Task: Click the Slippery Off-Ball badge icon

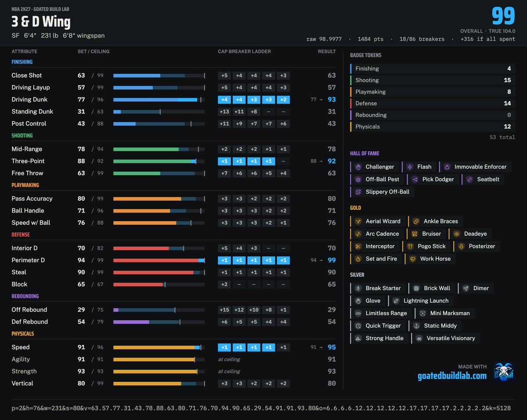Action: pos(358,192)
